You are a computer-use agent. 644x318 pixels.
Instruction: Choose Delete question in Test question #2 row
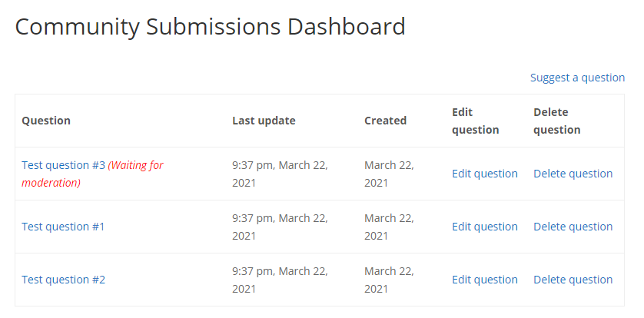click(x=573, y=280)
